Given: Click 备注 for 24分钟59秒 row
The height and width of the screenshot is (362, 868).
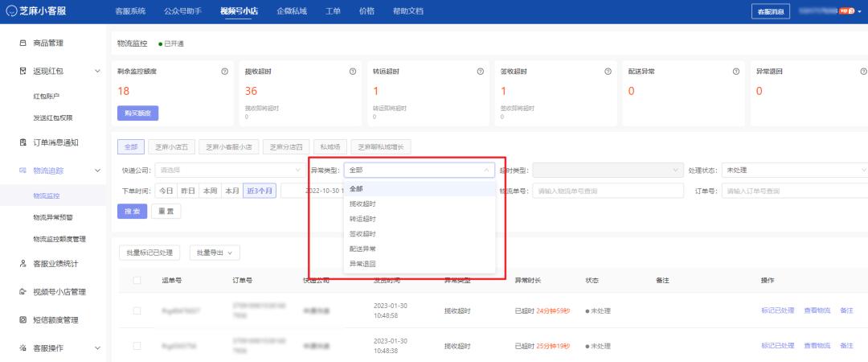Looking at the screenshot, I should [846, 311].
